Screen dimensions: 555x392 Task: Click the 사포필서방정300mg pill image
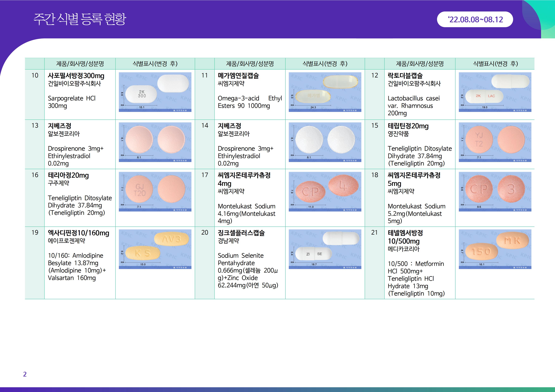tap(155, 92)
